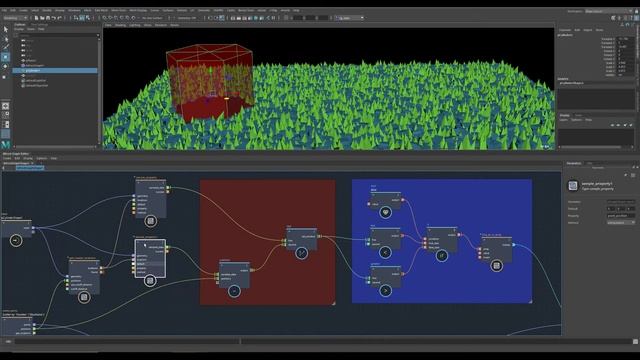Select highlighted breadcrumb in Bifrost graph path
Viewport: 640px width, 360px height.
click(x=30, y=168)
